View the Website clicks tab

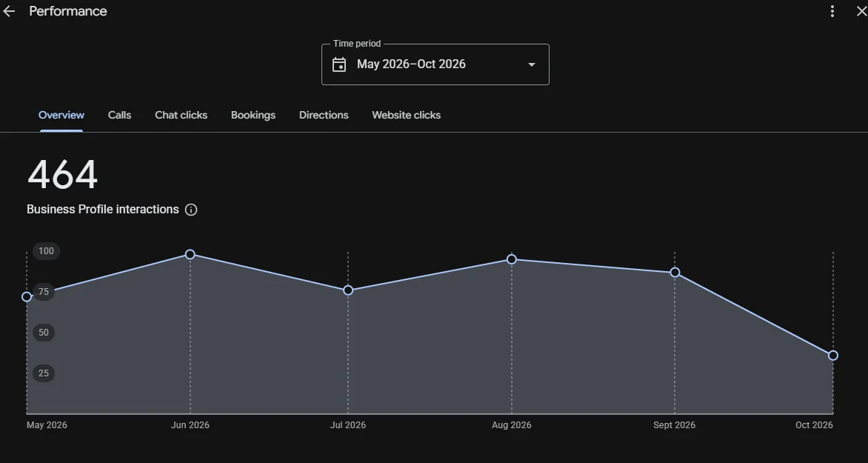[x=407, y=116]
